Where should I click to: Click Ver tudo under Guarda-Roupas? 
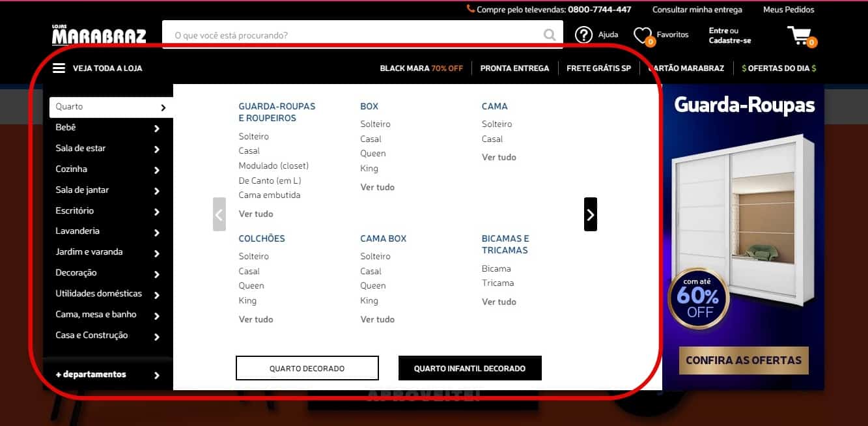(x=256, y=214)
